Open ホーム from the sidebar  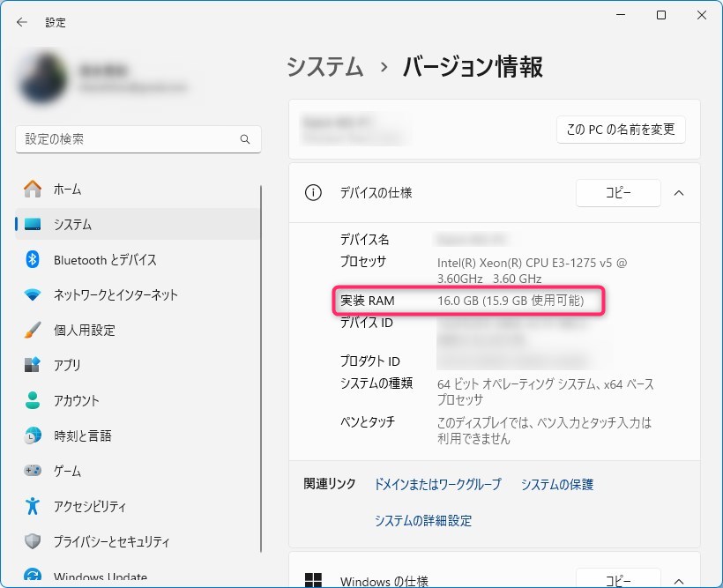pyautogui.click(x=67, y=190)
